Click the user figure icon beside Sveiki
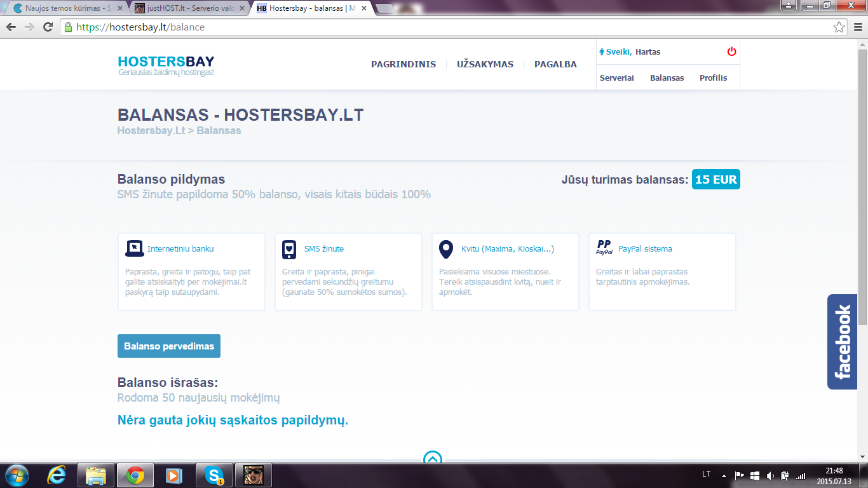 pos(602,52)
